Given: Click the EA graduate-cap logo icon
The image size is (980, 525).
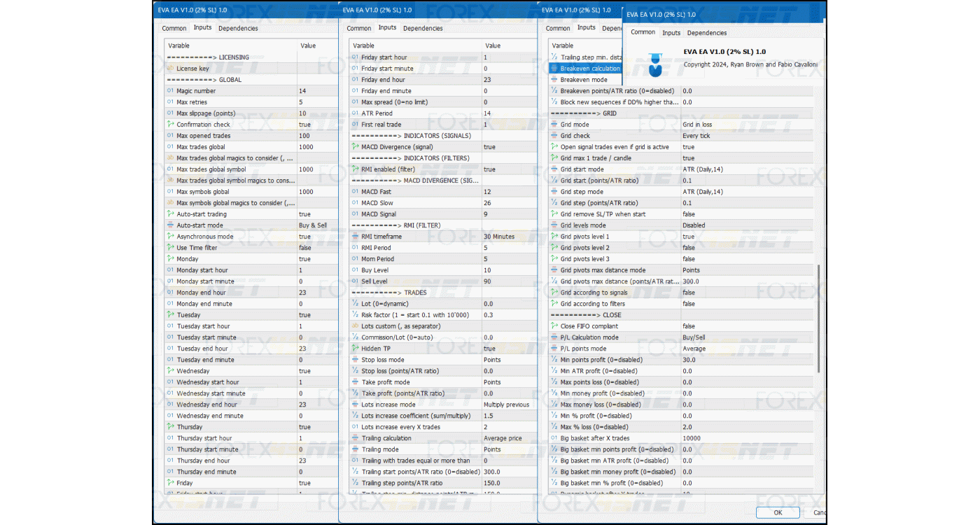Looking at the screenshot, I should pos(655,64).
